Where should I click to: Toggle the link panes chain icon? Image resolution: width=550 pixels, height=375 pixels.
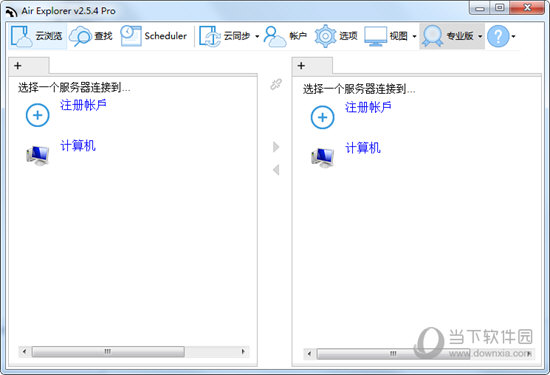[276, 84]
